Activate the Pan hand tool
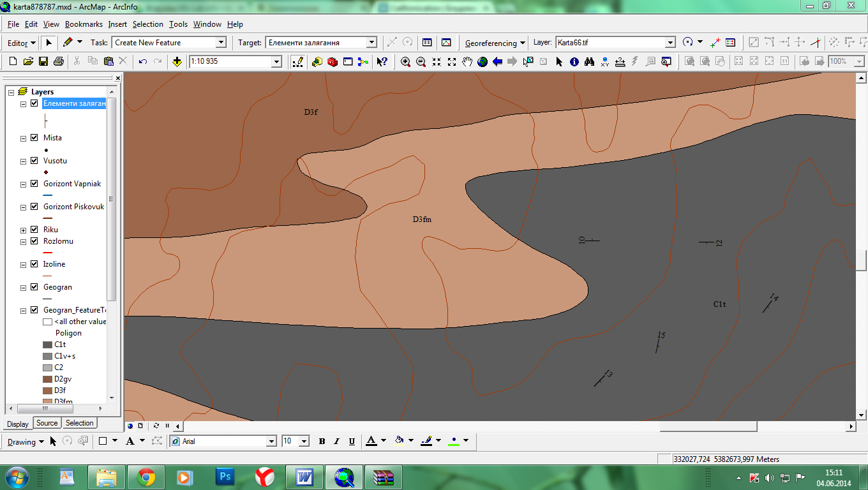Screen dimensions: 868x490 coord(467,62)
